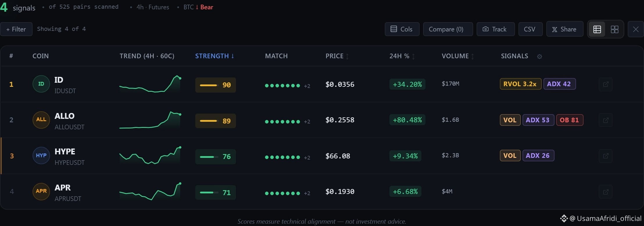Screen dimensions: 644x226
Task: Click ID strength bar showing 90
Action: click(x=215, y=85)
